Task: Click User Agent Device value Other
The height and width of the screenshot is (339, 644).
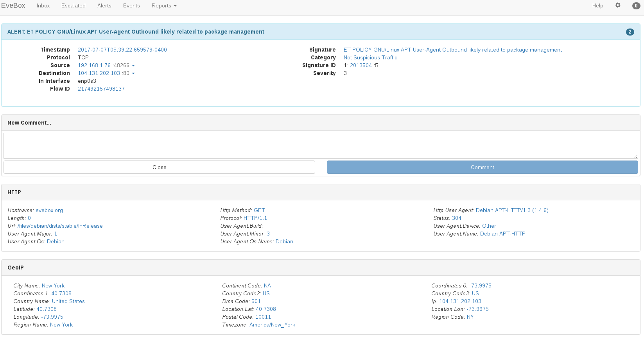Action: (489, 226)
